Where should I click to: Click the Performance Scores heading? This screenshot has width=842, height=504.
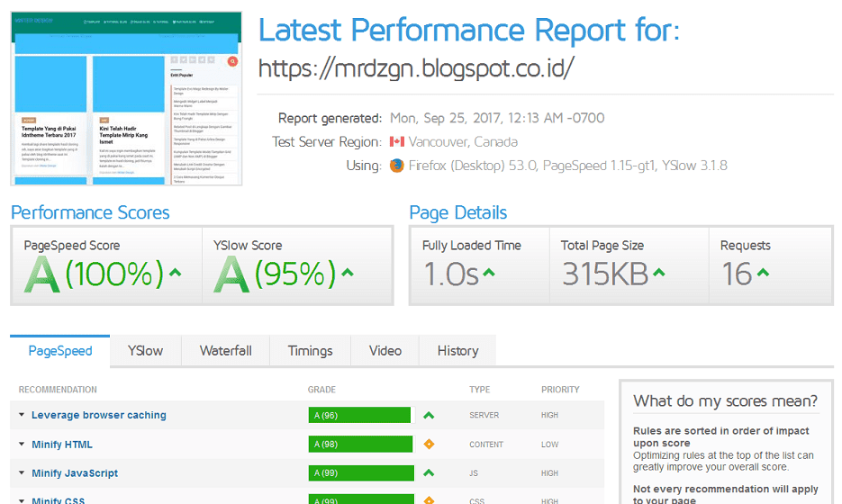[x=90, y=212]
